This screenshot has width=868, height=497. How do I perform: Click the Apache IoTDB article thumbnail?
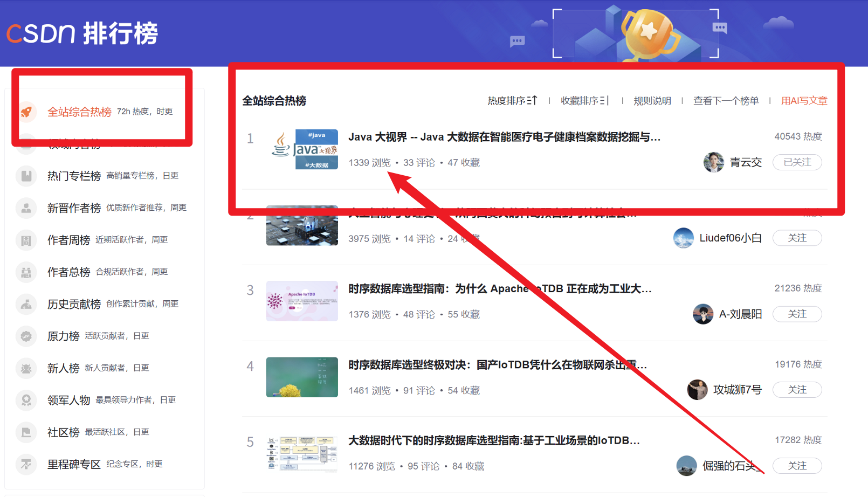[x=302, y=301]
